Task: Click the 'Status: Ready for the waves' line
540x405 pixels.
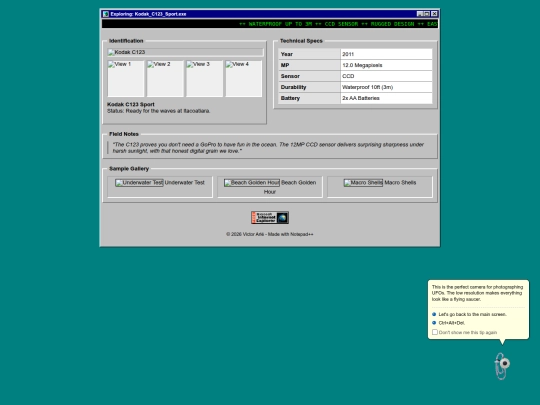Action: [158, 111]
